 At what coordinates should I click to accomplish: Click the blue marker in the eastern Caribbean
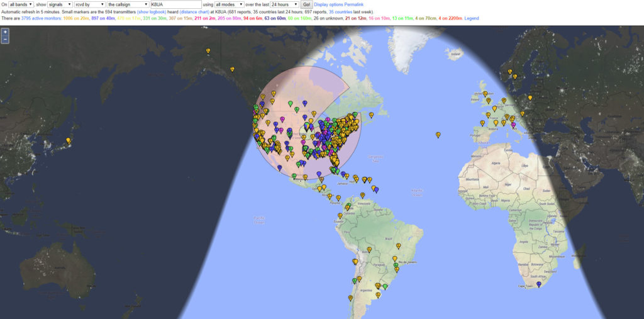(376, 189)
